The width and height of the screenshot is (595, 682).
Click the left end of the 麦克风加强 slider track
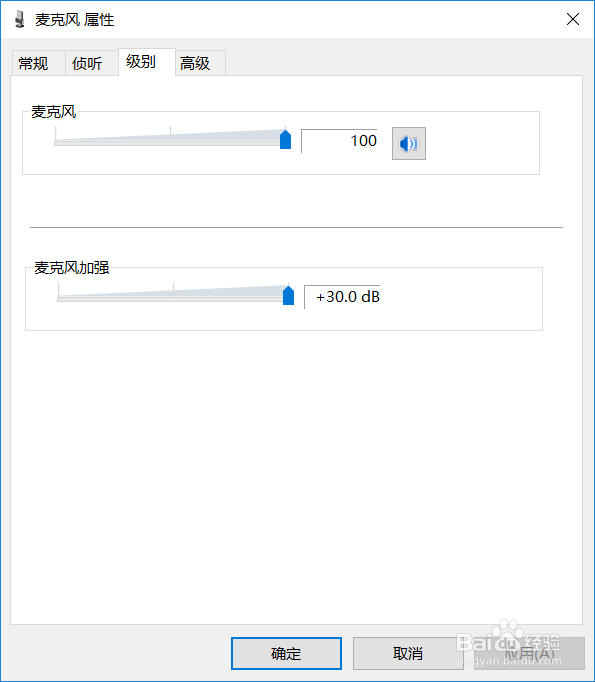tap(59, 299)
